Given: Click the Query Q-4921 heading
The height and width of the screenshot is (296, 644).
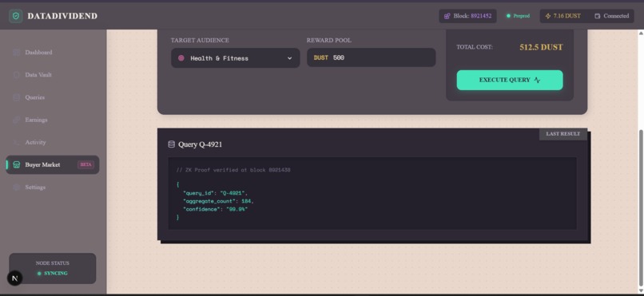Looking at the screenshot, I should click(x=200, y=144).
